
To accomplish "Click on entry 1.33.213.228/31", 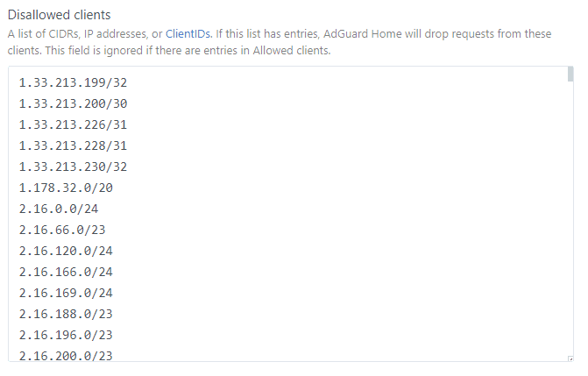I will [73, 145].
